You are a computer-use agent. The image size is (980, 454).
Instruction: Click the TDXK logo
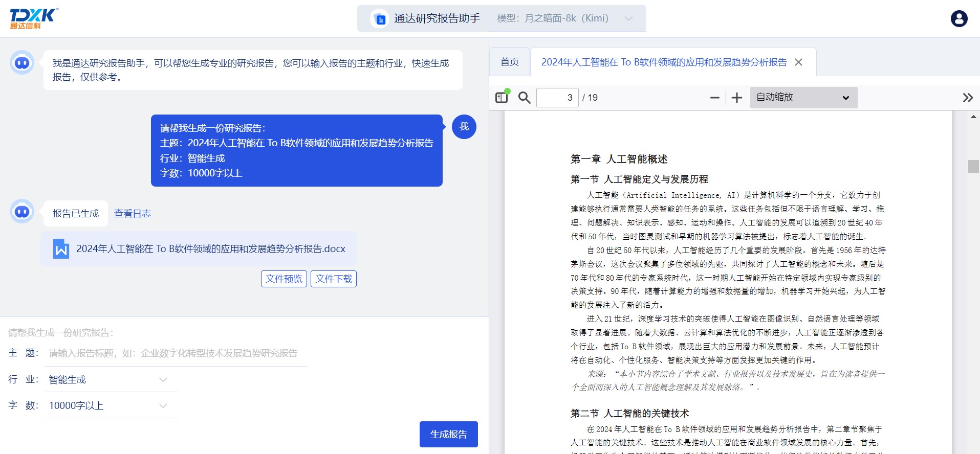click(x=34, y=18)
